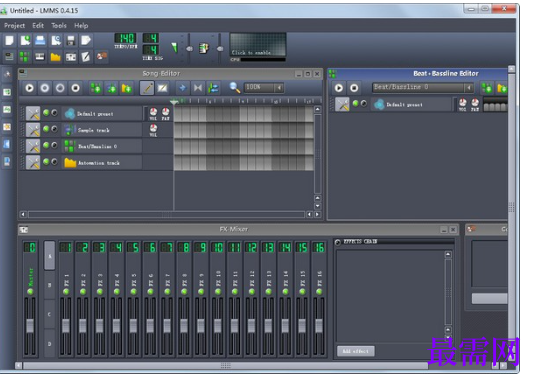The height and width of the screenshot is (383, 539).
Task: Open Song Editor zoom 100% dropdown
Action: click(264, 88)
